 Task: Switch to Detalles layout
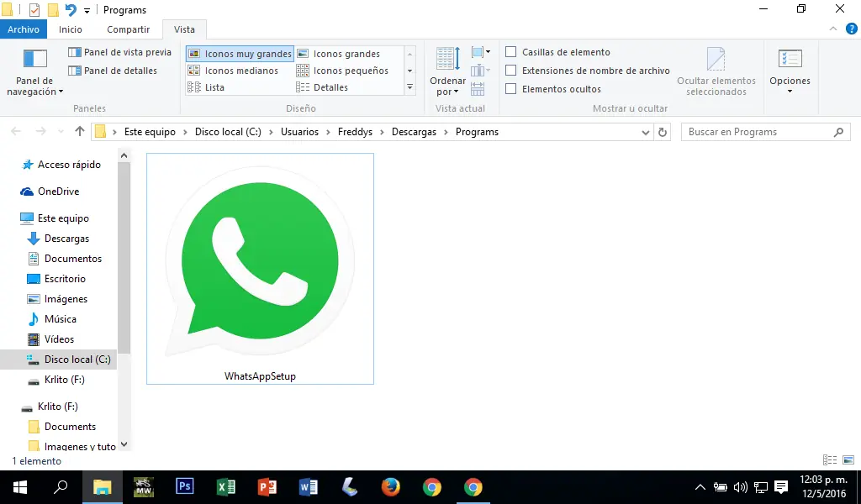322,87
